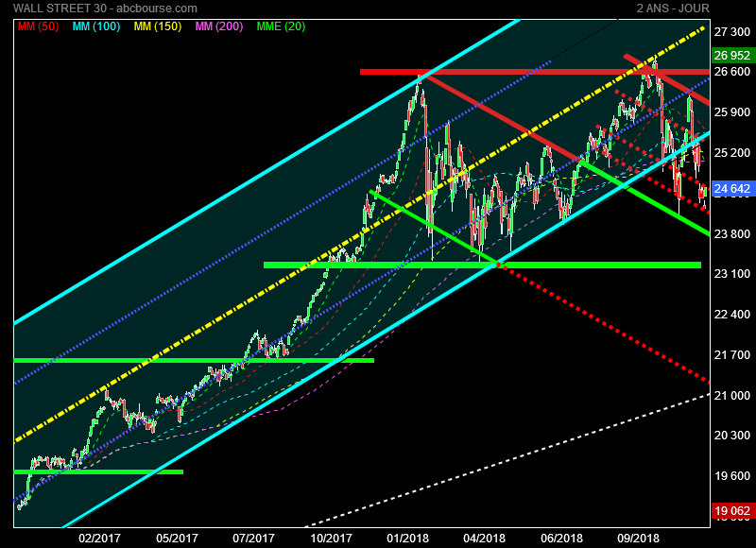Click the 02/2017 date axis label
This screenshot has height=548, width=756.
[100, 538]
